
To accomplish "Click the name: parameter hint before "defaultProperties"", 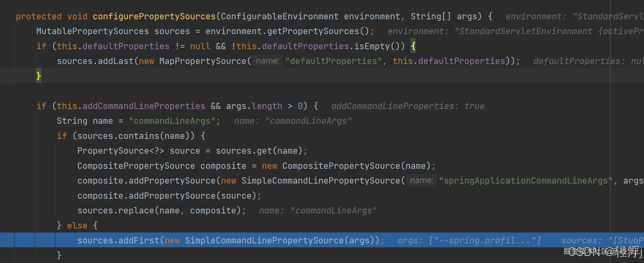I will point(268,61).
